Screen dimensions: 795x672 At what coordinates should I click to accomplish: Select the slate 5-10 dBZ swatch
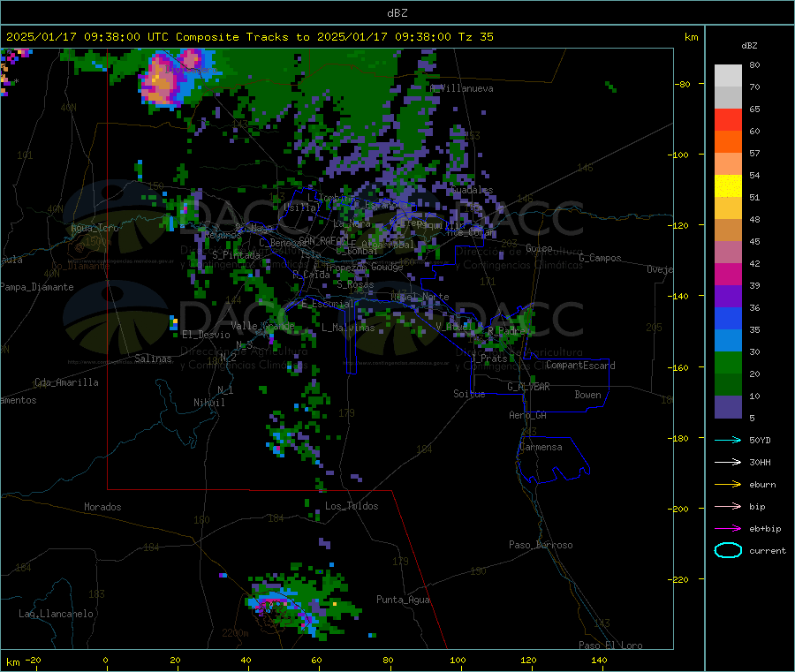728,407
